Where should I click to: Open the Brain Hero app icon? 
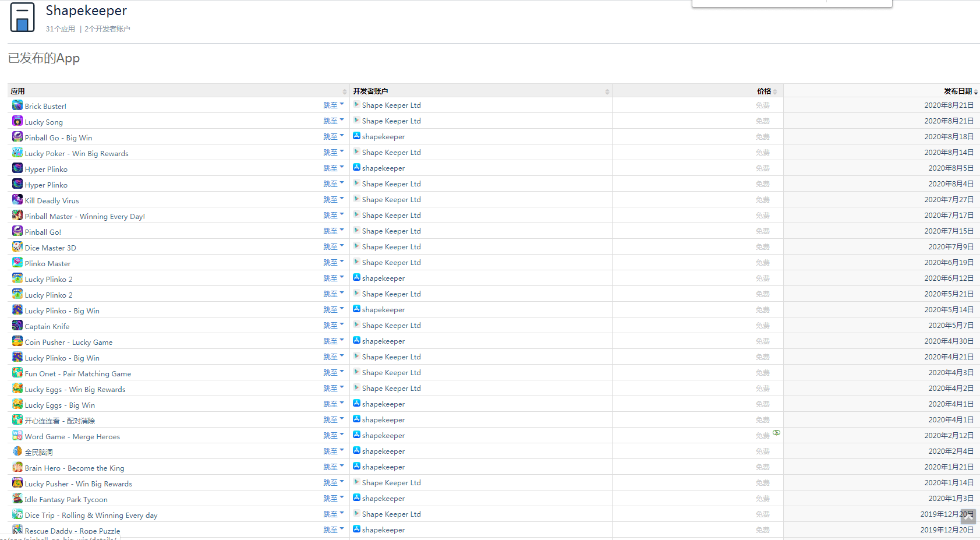[17, 467]
